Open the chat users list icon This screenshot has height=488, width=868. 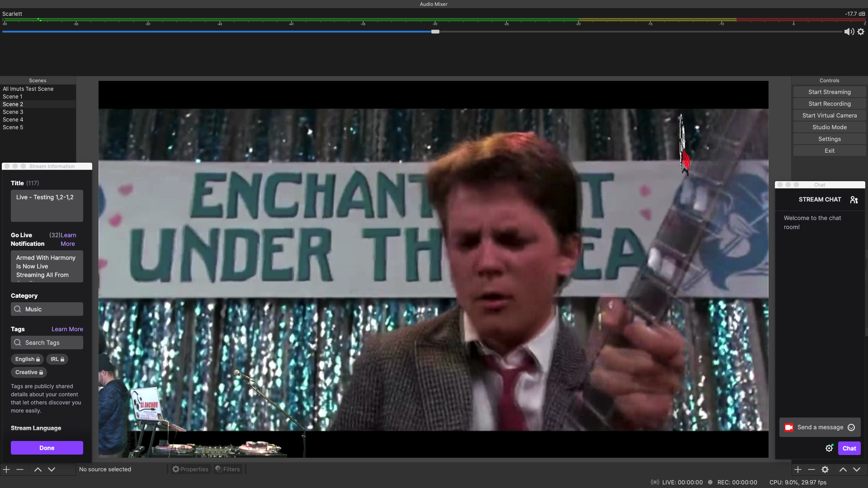point(854,200)
